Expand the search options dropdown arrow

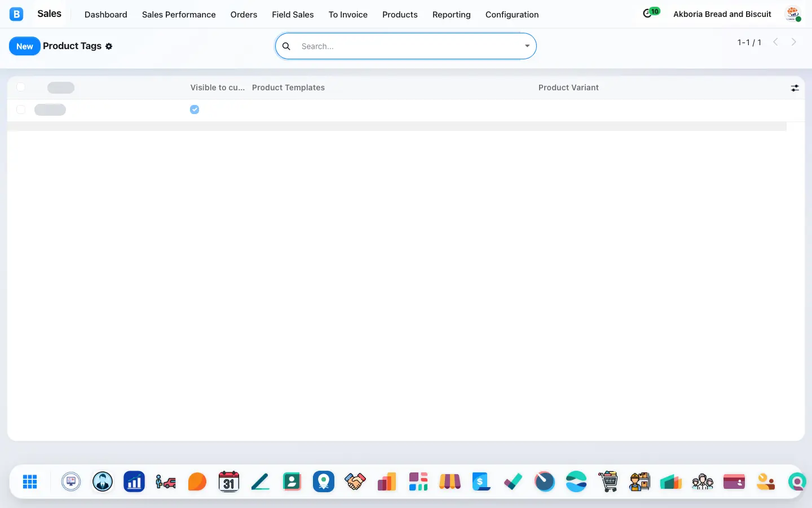tap(527, 46)
